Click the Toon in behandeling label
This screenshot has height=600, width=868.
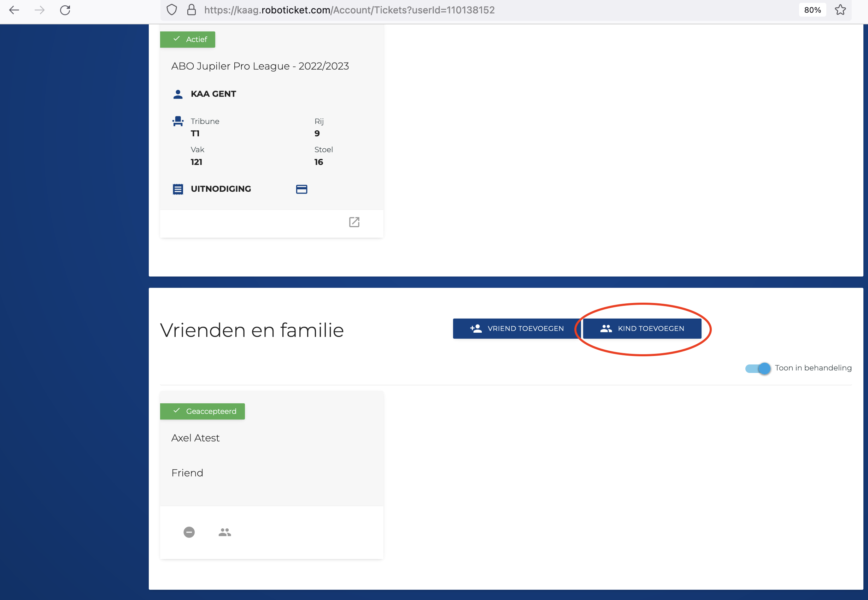point(813,368)
